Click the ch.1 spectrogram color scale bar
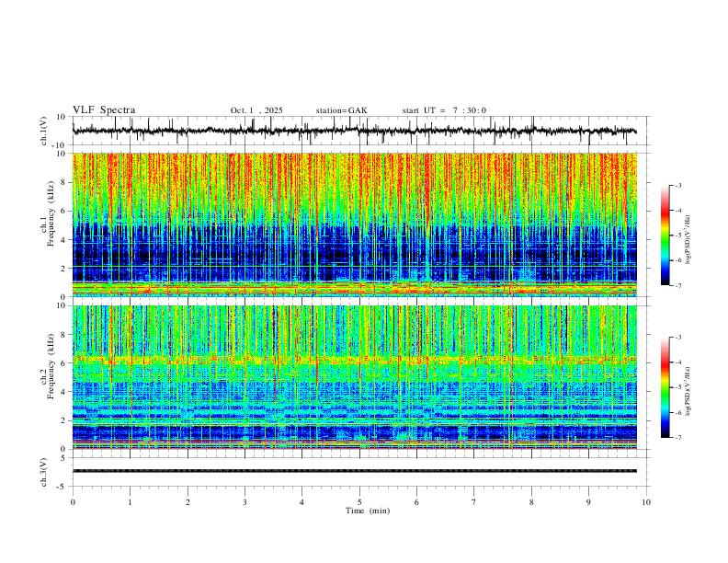 665,236
